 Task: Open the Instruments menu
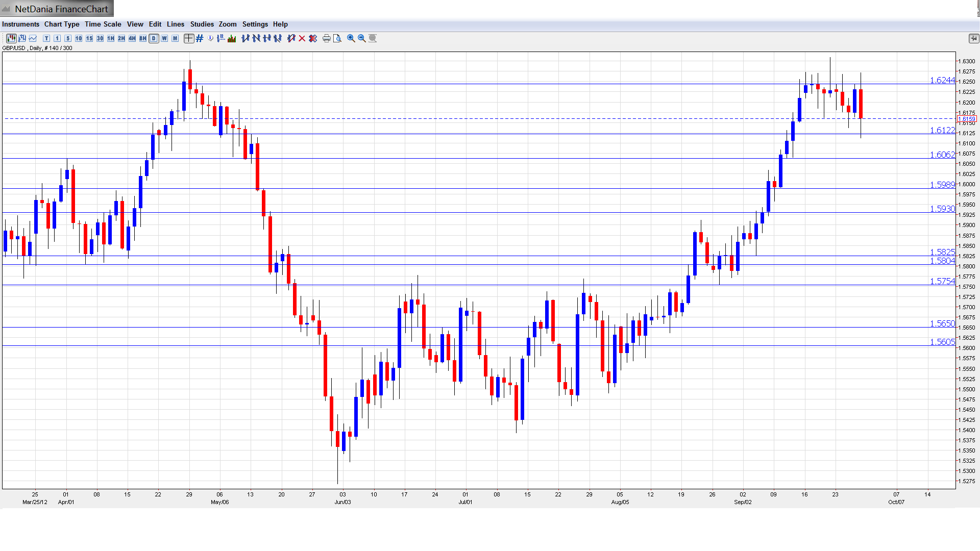click(20, 24)
